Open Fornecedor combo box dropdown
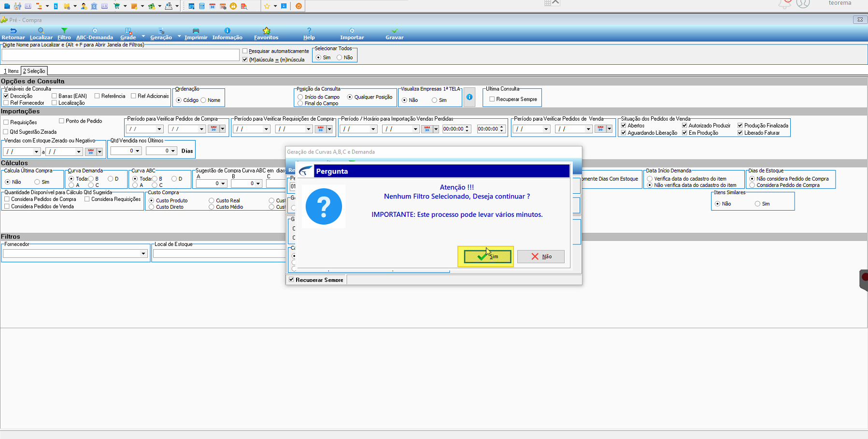Screen dimensions: 868x439 143,254
